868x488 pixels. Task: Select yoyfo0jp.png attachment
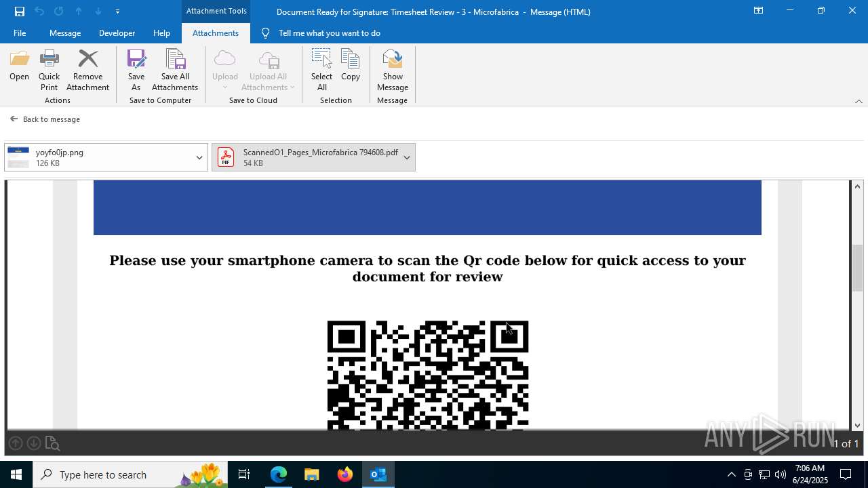click(x=98, y=157)
